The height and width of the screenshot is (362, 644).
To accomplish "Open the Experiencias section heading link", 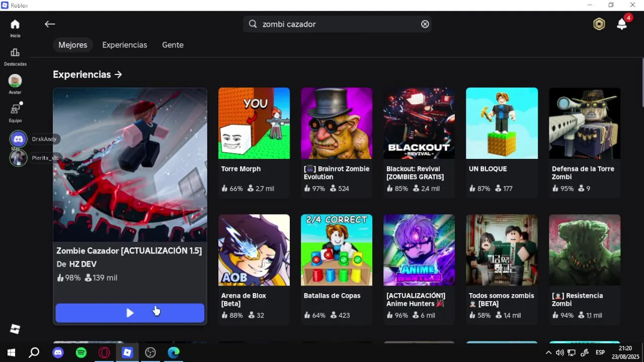I will click(88, 74).
